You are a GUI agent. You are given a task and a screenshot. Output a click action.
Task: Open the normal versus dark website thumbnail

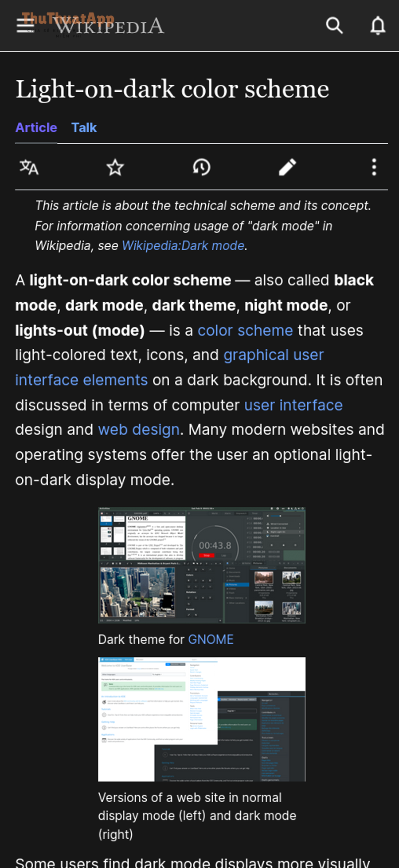tap(202, 719)
